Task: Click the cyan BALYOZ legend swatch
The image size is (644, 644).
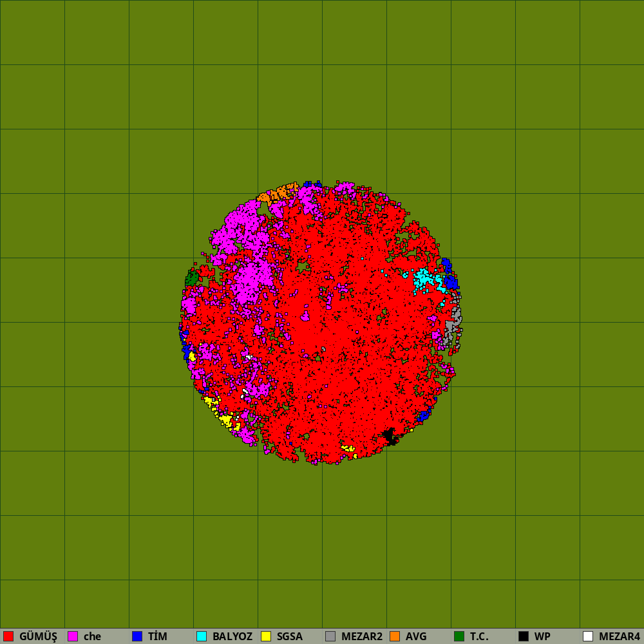Action: click(202, 636)
